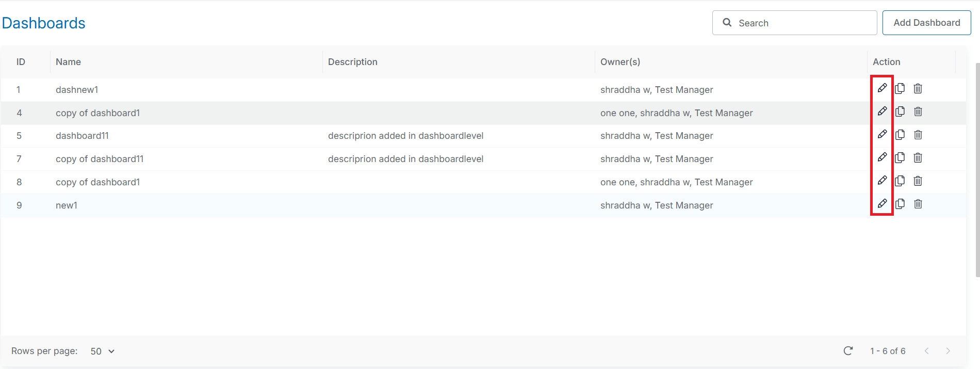This screenshot has width=980, height=369.
Task: Click the Add Dashboard button
Action: click(926, 23)
